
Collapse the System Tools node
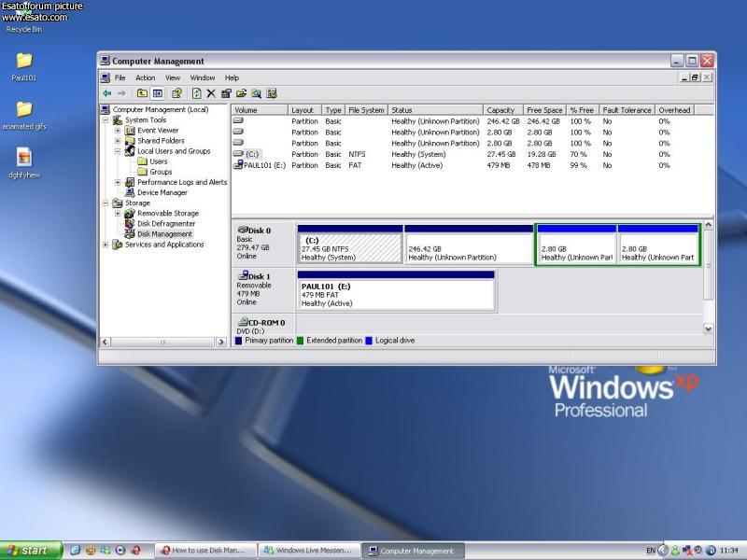pos(106,120)
